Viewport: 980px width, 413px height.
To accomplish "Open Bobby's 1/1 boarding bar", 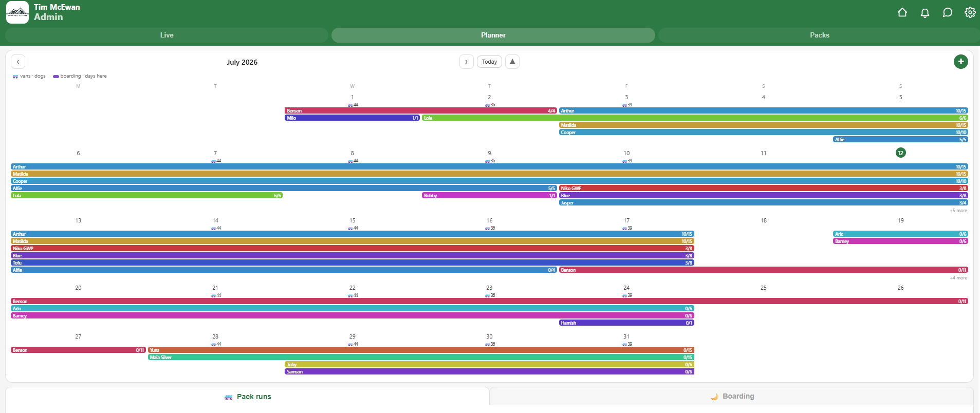I will (x=489, y=196).
